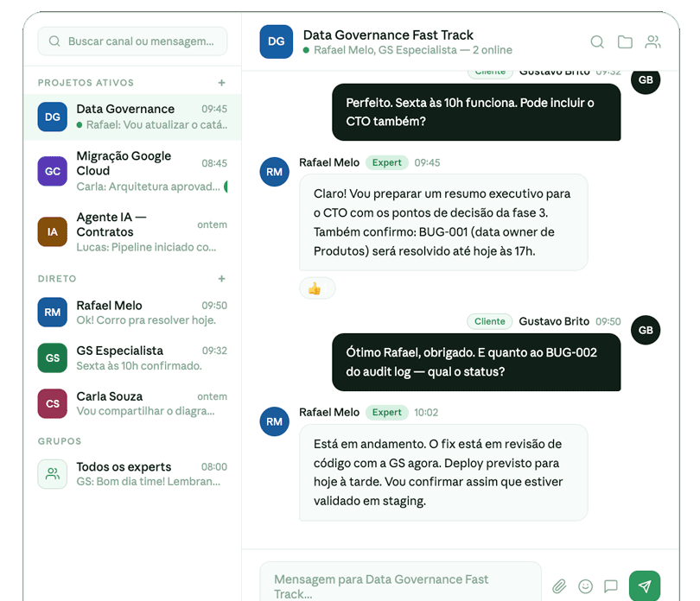Click the 'Carla: Arquitetura aprovad...' preview

(148, 187)
